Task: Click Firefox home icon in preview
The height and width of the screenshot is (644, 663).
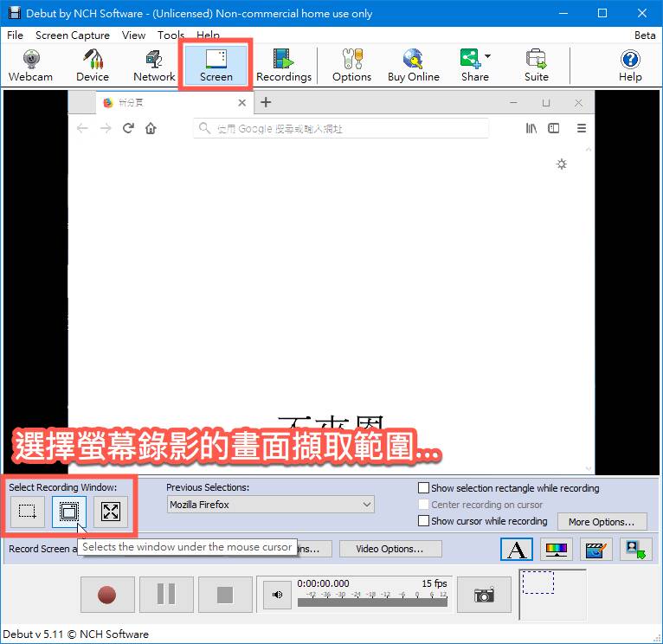Action: [x=151, y=128]
